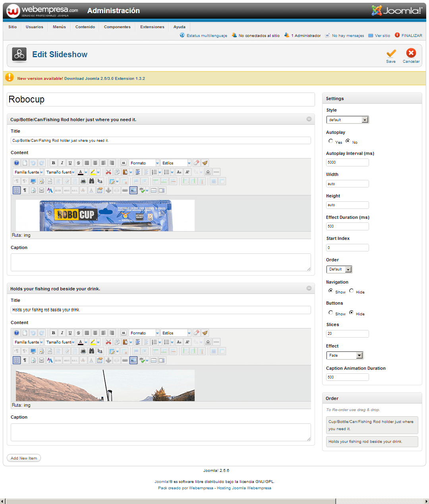The height and width of the screenshot is (504, 429).
Task: Click the eraser remove-formatting icon in Cup/Bottle editor
Action: [197, 163]
